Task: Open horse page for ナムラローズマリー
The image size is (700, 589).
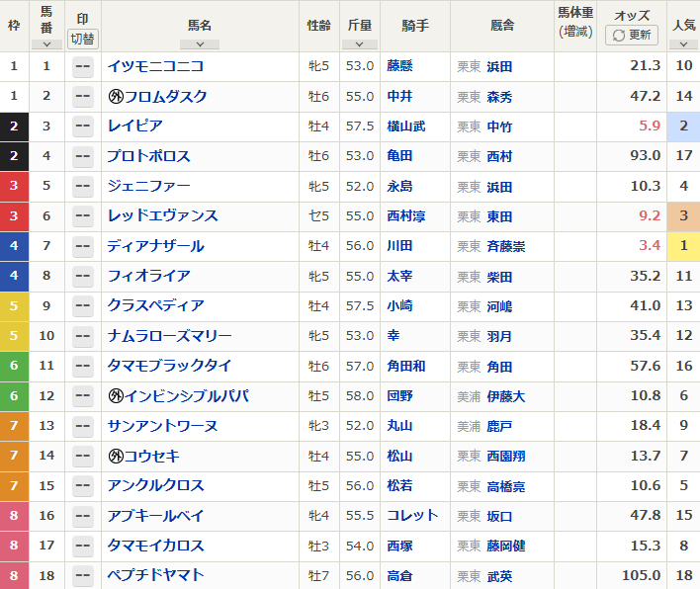Action: [170, 336]
